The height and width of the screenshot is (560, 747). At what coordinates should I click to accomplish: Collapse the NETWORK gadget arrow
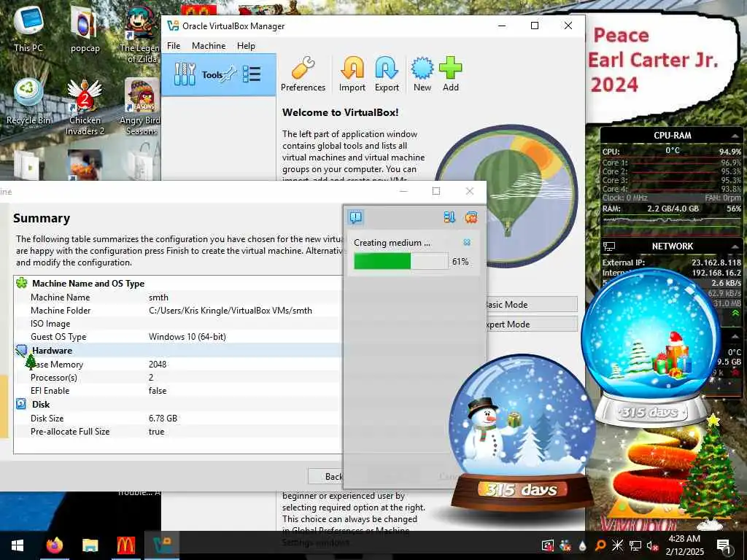tap(735, 246)
